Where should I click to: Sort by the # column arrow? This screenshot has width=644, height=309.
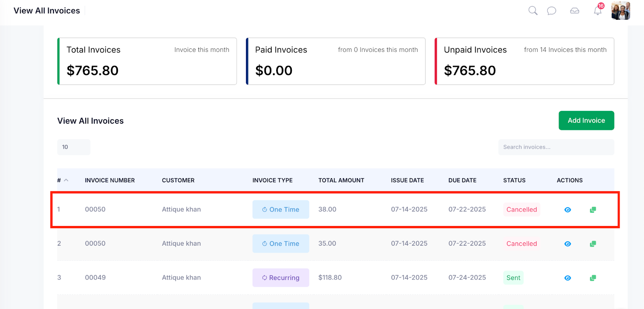coord(66,180)
